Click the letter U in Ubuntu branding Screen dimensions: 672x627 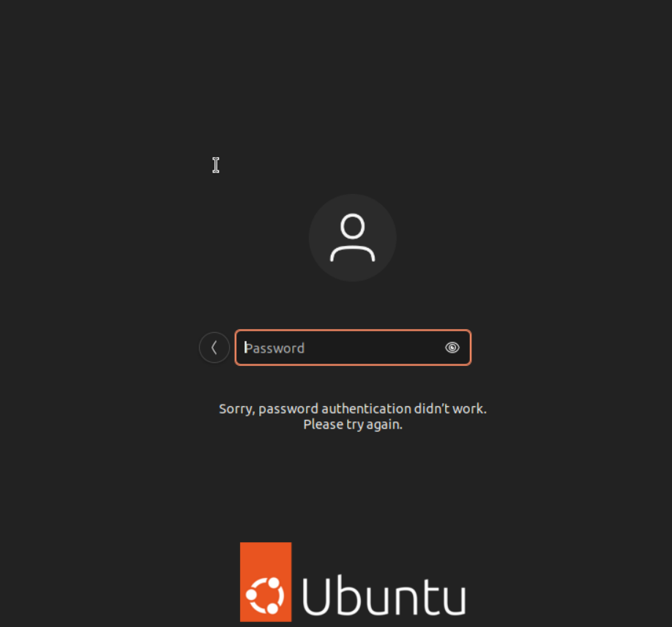click(x=316, y=596)
